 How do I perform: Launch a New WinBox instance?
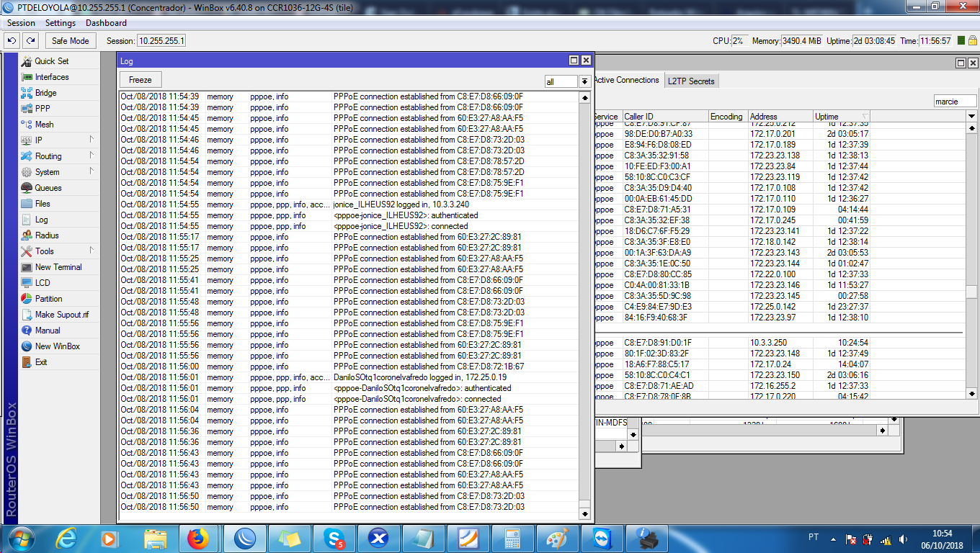point(58,346)
